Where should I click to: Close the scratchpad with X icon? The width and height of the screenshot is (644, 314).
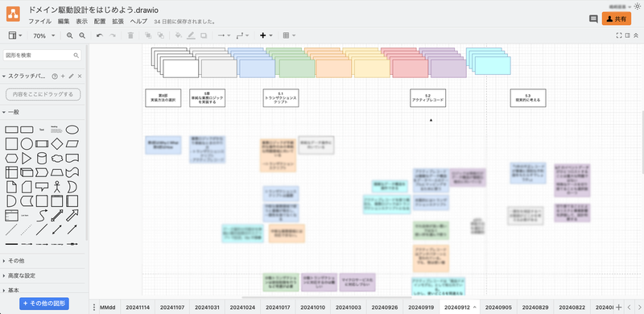(80, 76)
